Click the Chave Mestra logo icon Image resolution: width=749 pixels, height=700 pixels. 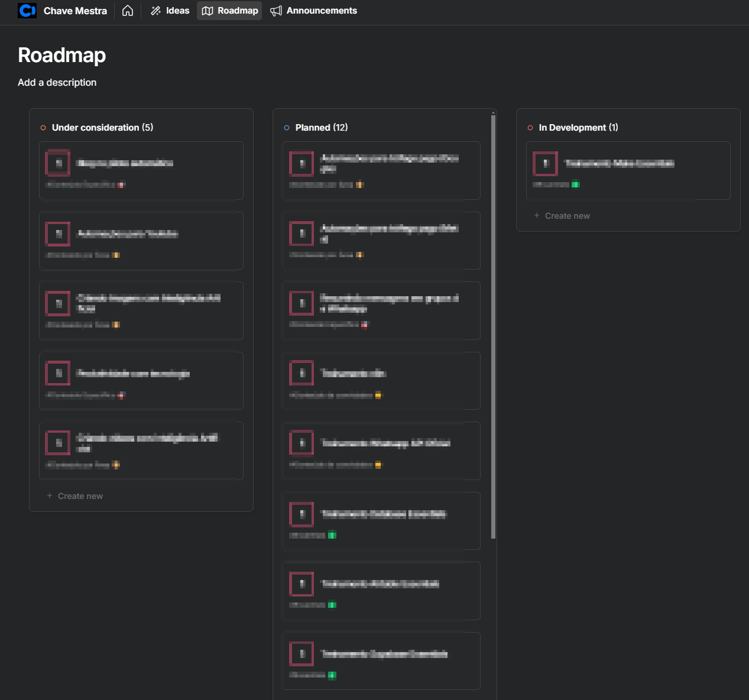[x=27, y=11]
